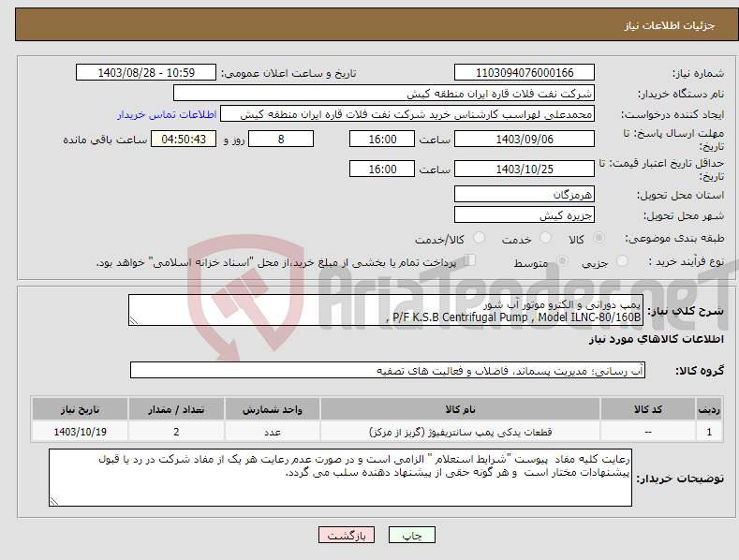739x560 pixels.
Task: Click the item name cell قطعات یدکی پمپ سانتریفیوژ
Action: 460,432
